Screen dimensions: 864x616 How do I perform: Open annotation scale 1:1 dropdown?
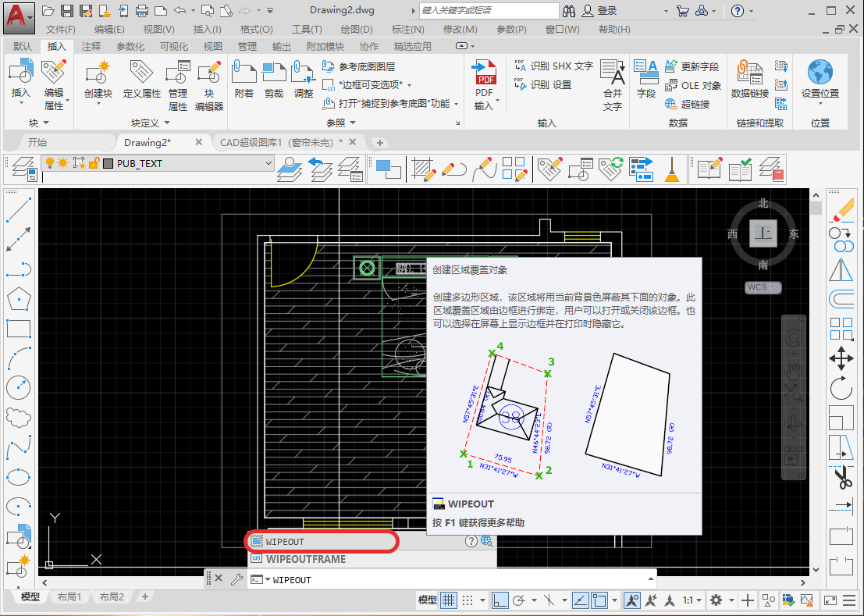point(692,600)
